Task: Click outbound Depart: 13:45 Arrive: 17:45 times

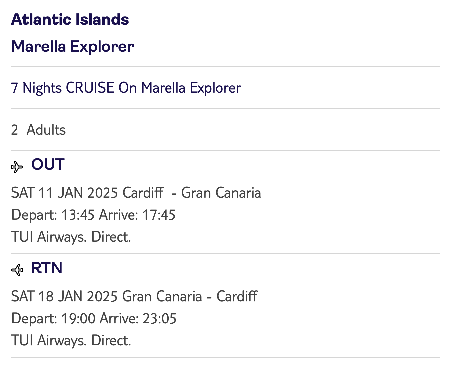Action: coord(93,215)
